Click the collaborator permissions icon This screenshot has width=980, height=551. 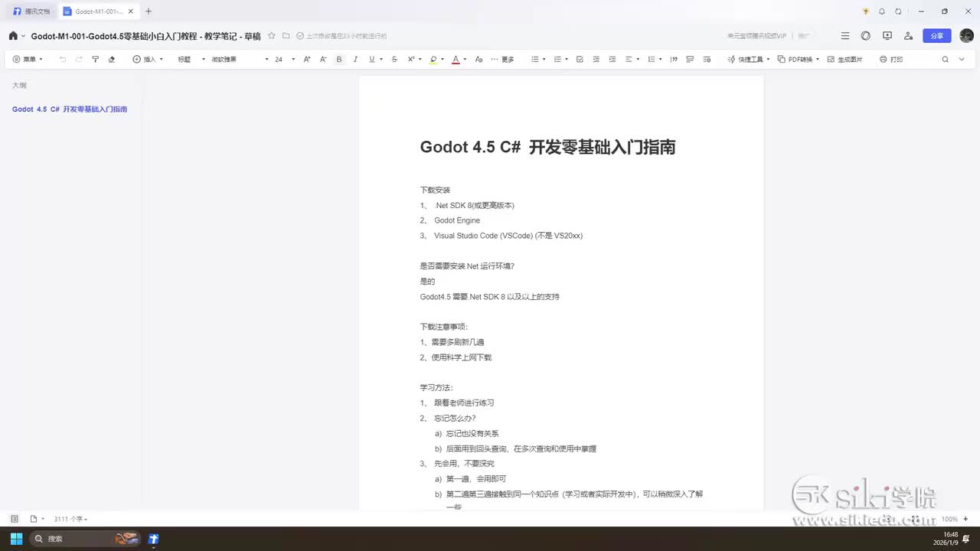(x=908, y=36)
